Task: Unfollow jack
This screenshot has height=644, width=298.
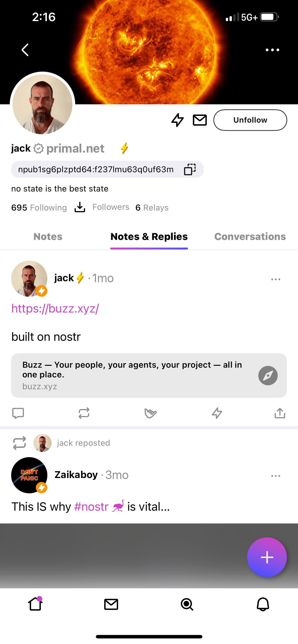Action: [x=250, y=120]
